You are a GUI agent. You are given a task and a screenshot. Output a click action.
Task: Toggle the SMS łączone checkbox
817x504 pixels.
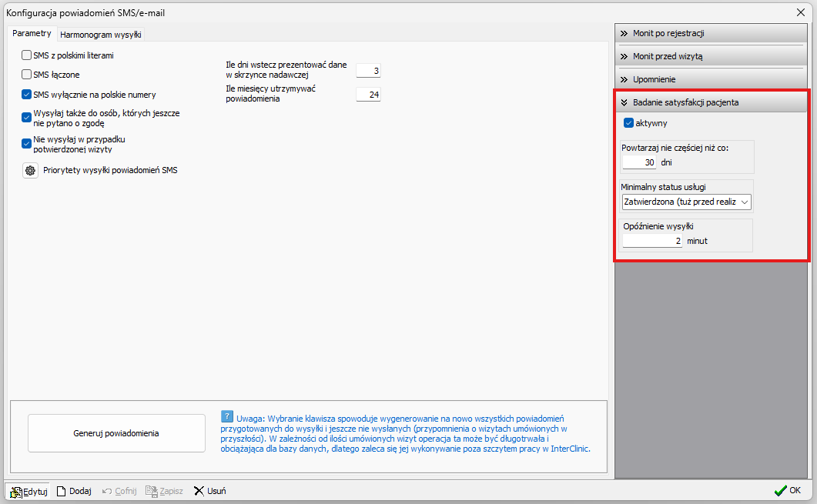pos(27,75)
